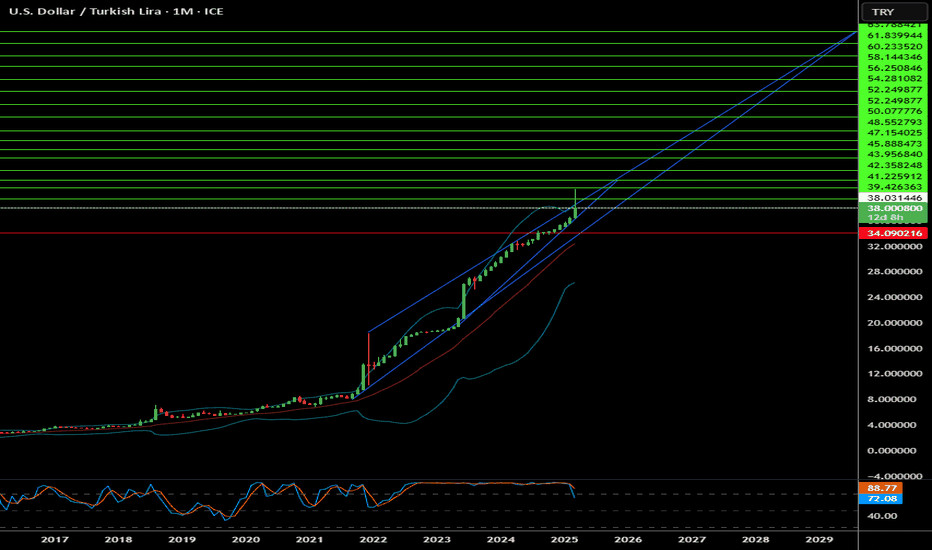The width and height of the screenshot is (932, 550).
Task: Click the orange 88.77 stochastic value label
Action: pyautogui.click(x=880, y=488)
